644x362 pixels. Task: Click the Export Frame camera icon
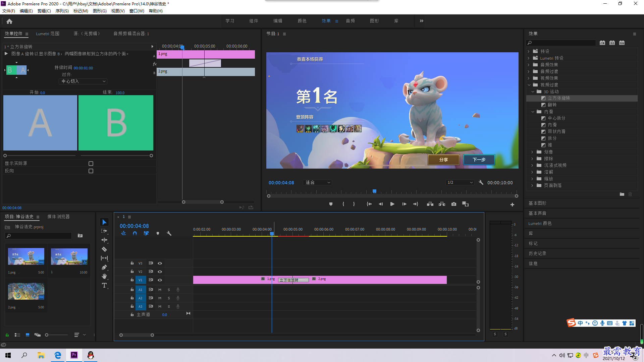pyautogui.click(x=454, y=204)
